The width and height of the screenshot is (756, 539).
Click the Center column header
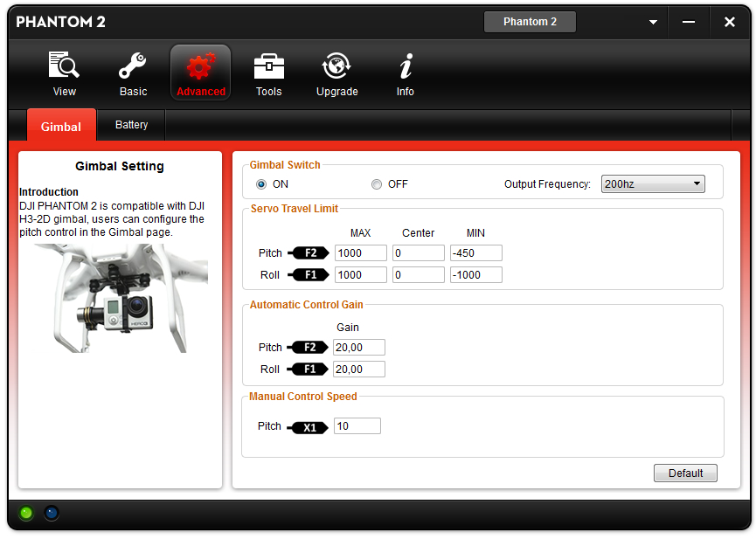[x=419, y=233]
